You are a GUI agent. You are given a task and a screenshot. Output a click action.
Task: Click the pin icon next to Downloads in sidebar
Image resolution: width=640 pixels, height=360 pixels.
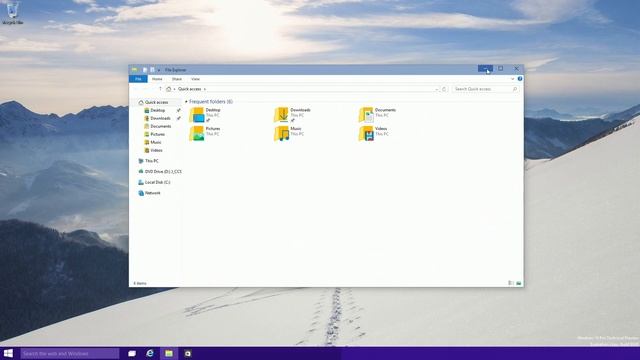[178, 118]
